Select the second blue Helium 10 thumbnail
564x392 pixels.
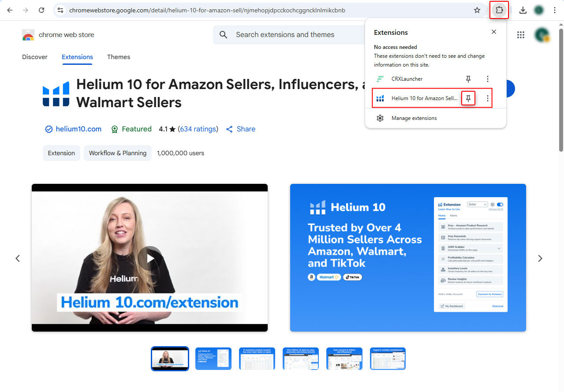point(213,358)
